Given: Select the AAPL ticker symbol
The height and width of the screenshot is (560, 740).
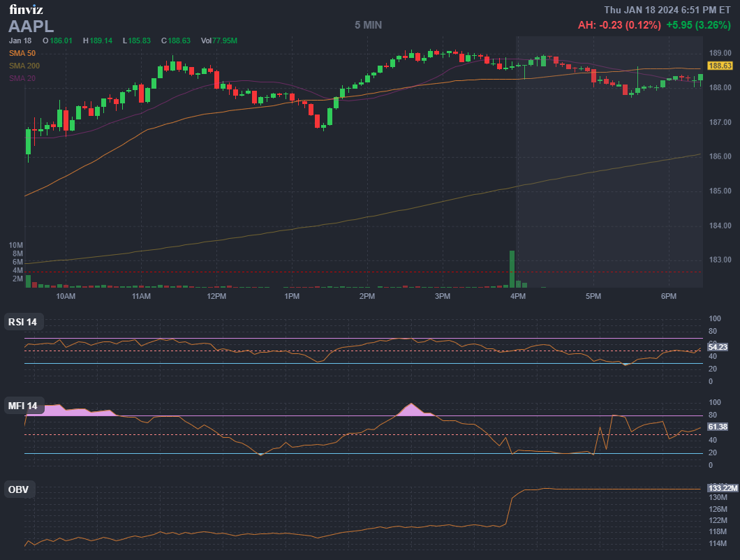Looking at the screenshot, I should [31, 27].
